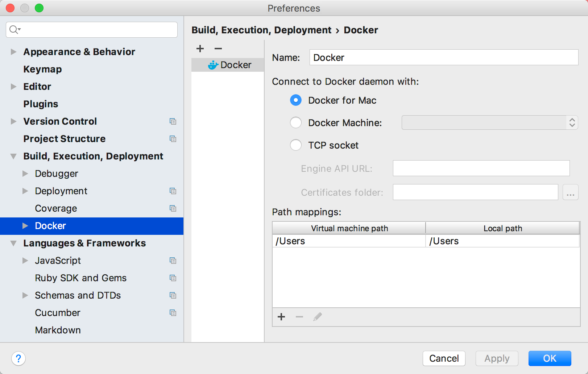588x374 pixels.
Task: Click the project-level icon next to Schemas and DTDs
Action: click(x=173, y=295)
